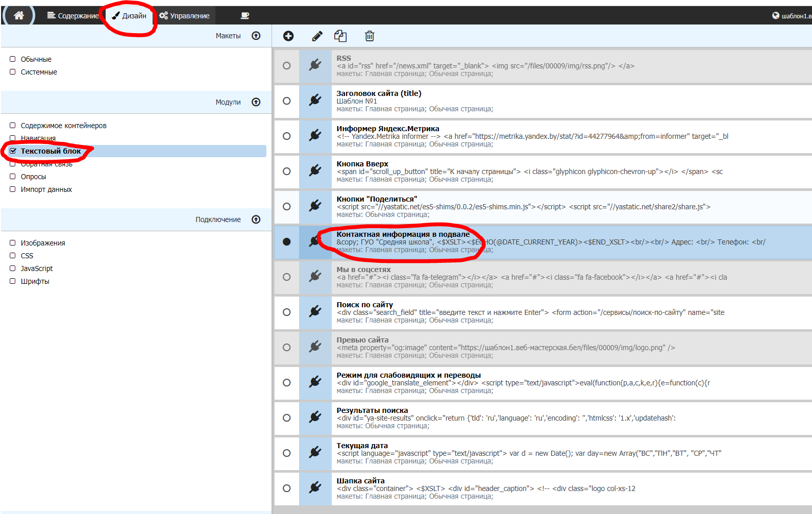
Task: Click the plug icon for Шапка сайта
Action: [315, 488]
